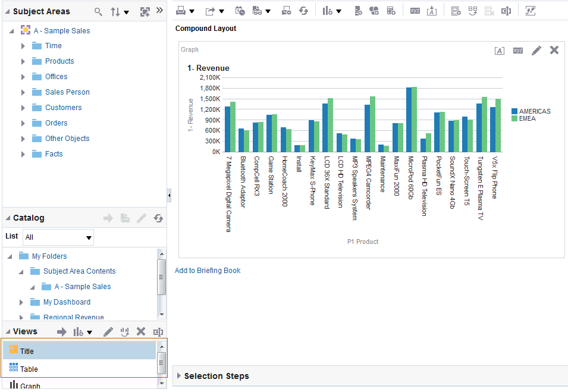Select the Title view in Views list
Image resolution: width=568 pixels, height=392 pixels.
27,351
